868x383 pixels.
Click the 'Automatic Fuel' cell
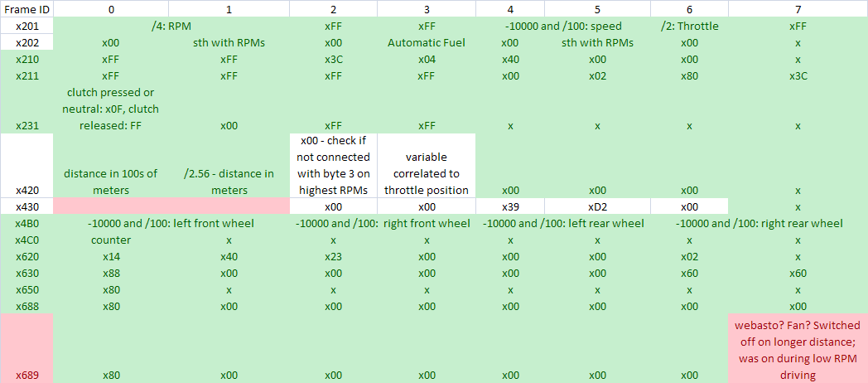click(426, 42)
